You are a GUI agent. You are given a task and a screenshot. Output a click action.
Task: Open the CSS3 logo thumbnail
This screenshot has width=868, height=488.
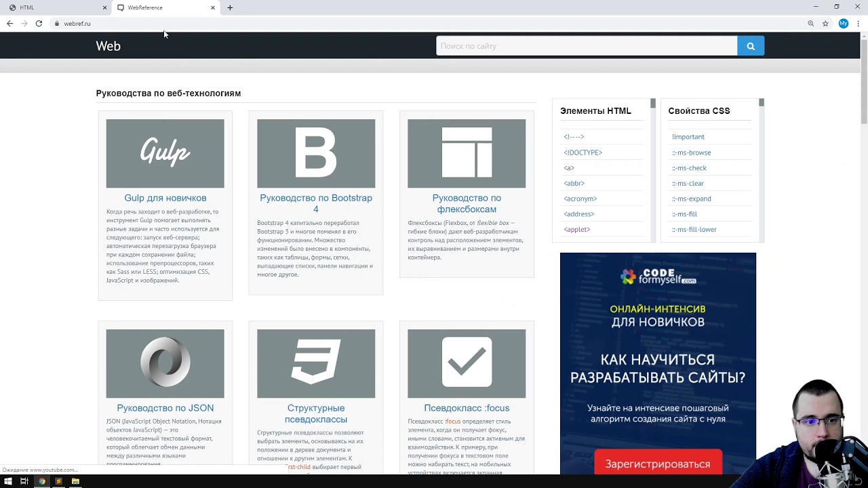click(316, 364)
